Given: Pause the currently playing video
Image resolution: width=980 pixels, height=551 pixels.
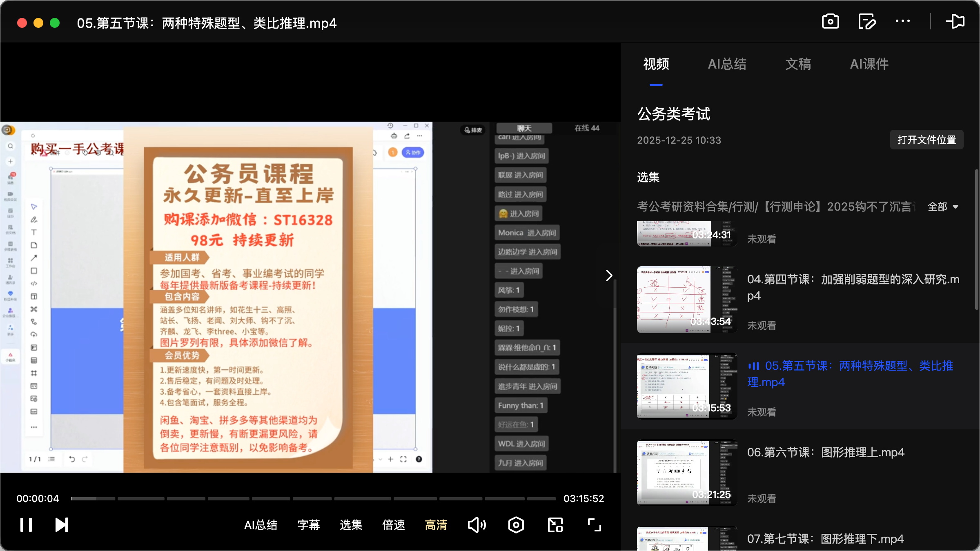Looking at the screenshot, I should (25, 525).
